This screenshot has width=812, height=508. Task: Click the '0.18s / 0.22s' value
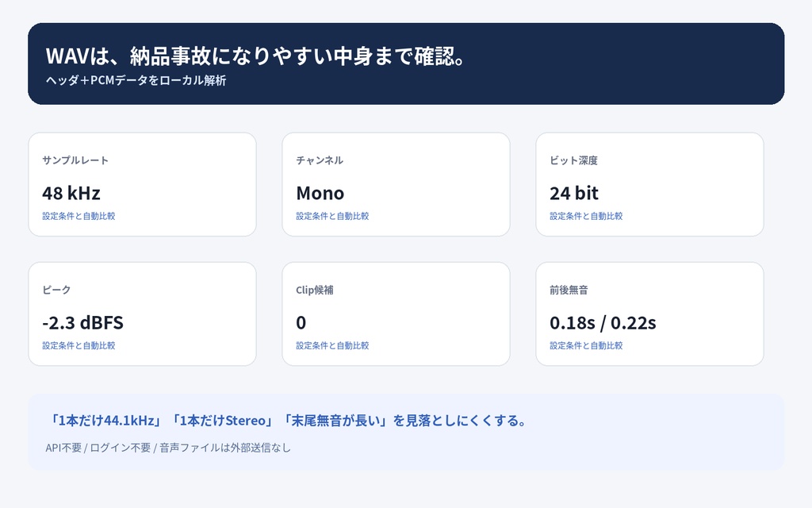point(603,322)
